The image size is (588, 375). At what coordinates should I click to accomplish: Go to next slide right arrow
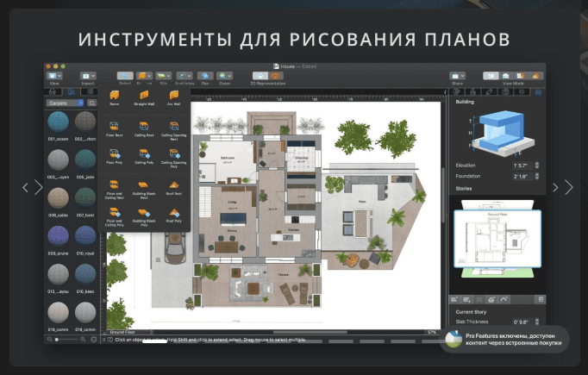click(x=569, y=187)
